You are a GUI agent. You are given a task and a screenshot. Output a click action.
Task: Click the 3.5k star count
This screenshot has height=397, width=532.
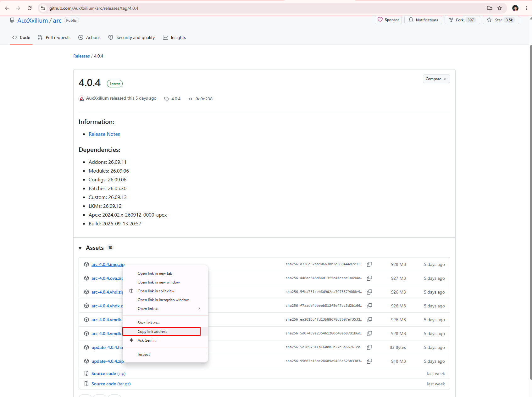click(509, 20)
